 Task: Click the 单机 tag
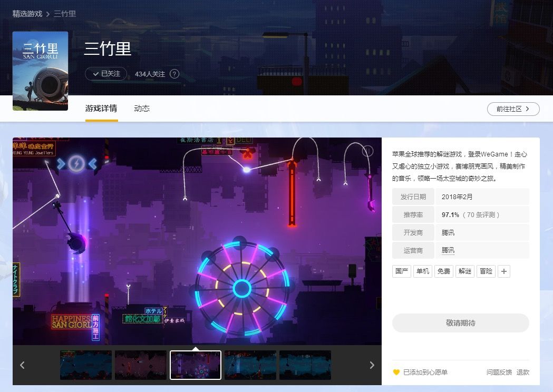pos(422,271)
